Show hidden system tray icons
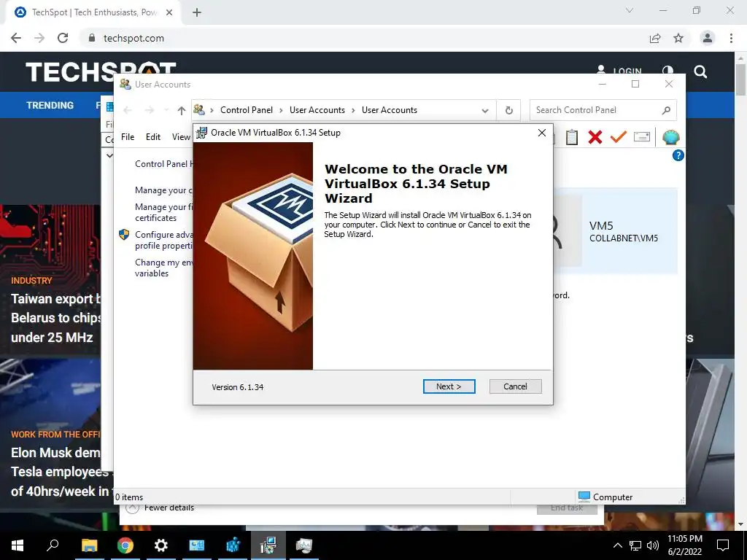 point(617,545)
